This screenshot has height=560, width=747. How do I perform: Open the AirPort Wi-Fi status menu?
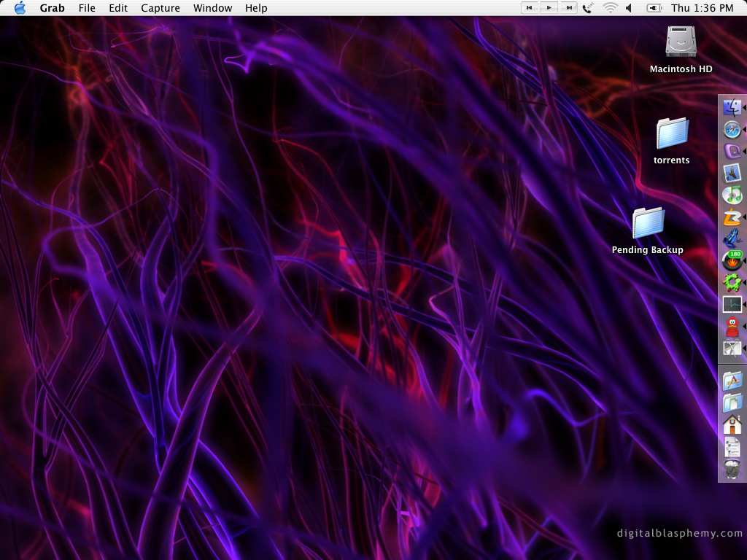[609, 8]
